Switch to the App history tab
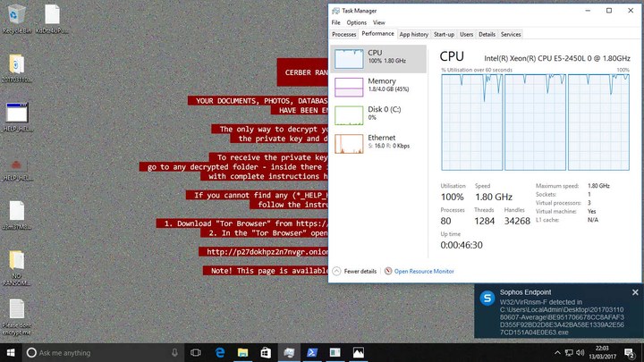The image size is (644, 362). pos(413,35)
